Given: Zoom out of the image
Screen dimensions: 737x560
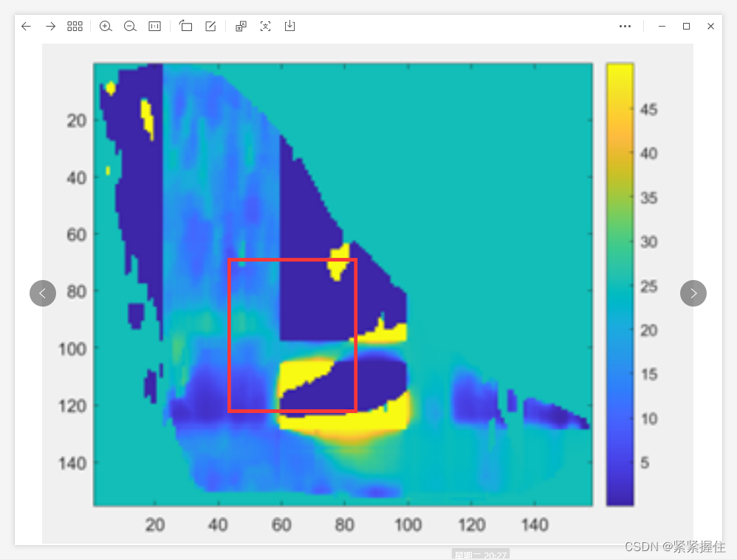Looking at the screenshot, I should tap(130, 26).
